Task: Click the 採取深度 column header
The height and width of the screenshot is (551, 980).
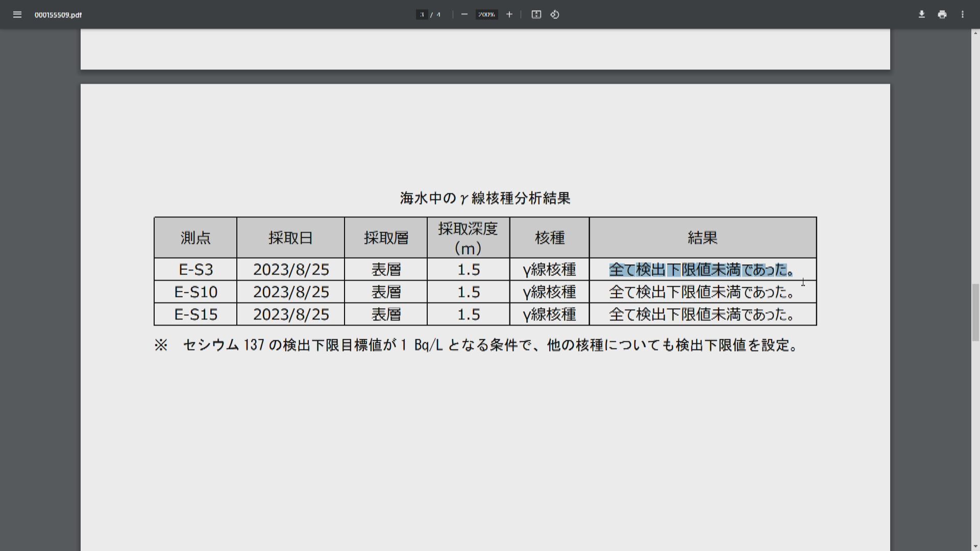Action: click(468, 237)
